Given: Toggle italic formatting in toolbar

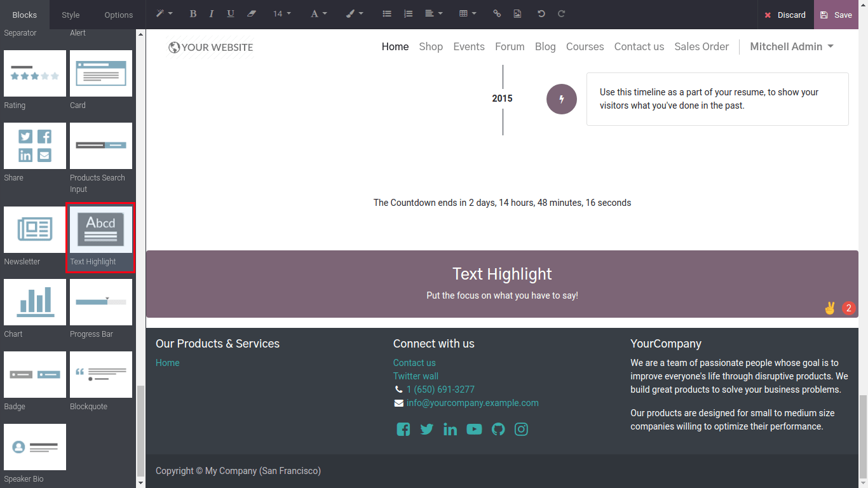Looking at the screenshot, I should tap(212, 14).
